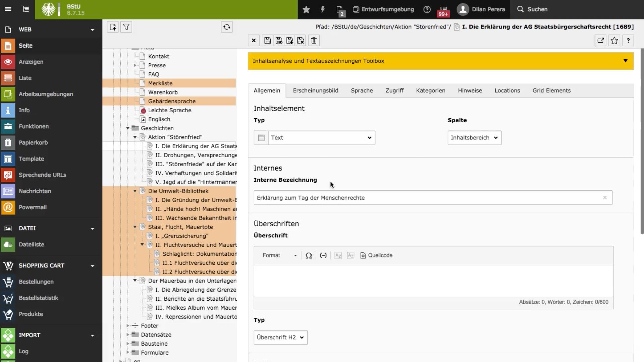The width and height of the screenshot is (644, 362).
Task: Collapse the Aktion "Störenfried" tree node
Action: [x=135, y=137]
